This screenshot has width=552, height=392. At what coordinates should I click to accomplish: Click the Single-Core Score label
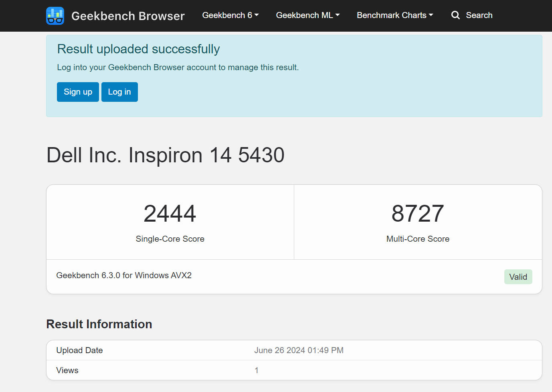[170, 239]
